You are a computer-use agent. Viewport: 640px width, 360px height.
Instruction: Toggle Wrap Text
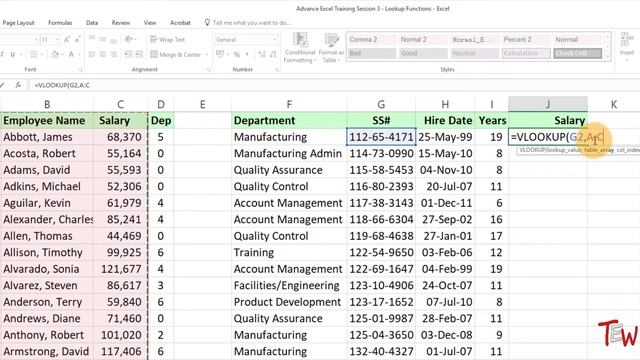pyautogui.click(x=167, y=40)
